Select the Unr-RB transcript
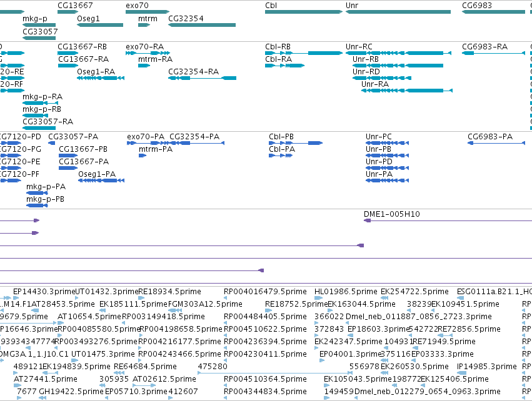The height and width of the screenshot is (401, 532). point(398,66)
